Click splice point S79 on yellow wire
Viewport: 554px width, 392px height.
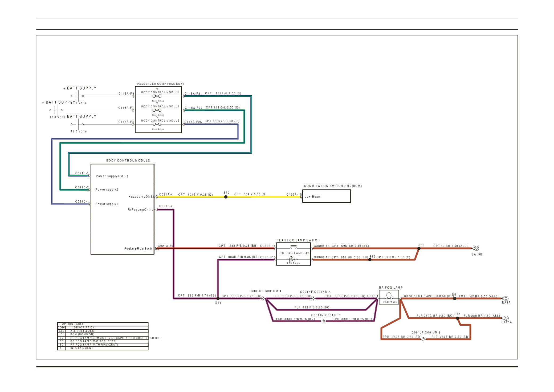pos(226,197)
